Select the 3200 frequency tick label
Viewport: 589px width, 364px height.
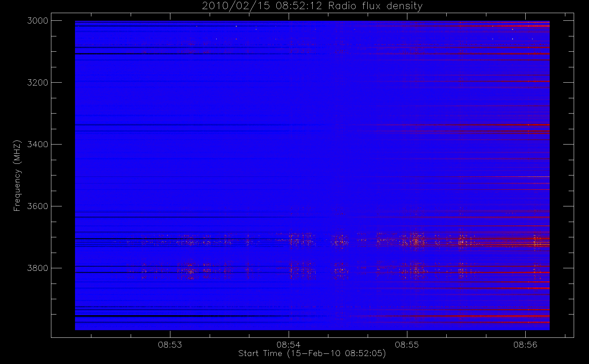tap(38, 83)
